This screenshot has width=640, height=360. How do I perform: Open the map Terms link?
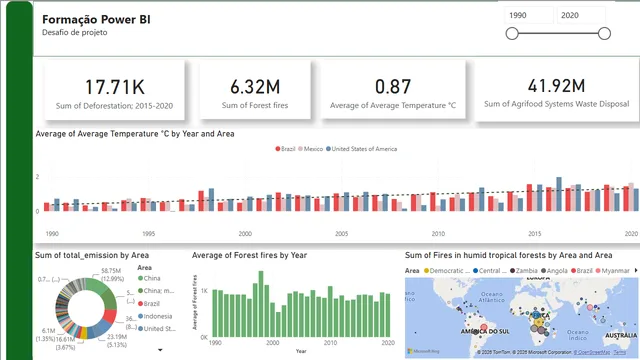619,352
